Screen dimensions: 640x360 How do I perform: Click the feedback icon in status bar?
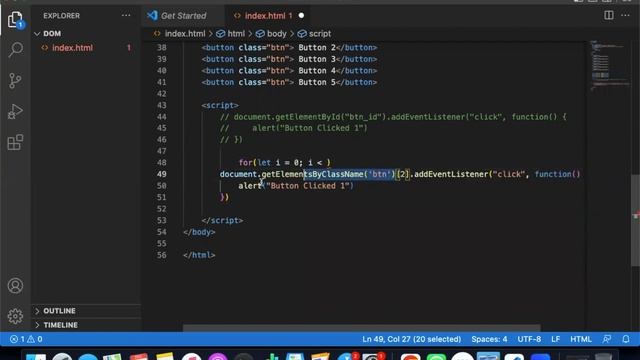[x=607, y=339]
